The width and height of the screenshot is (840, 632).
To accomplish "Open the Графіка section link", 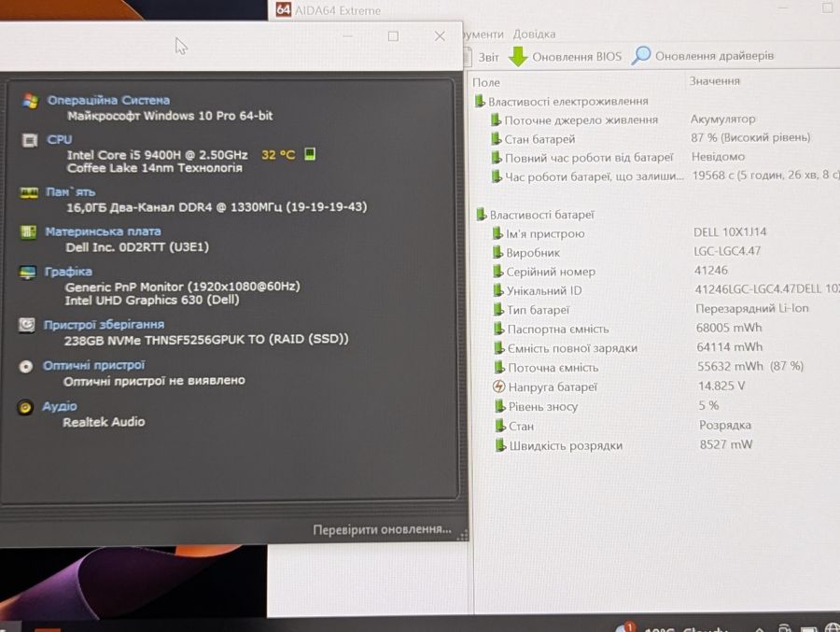I will pyautogui.click(x=68, y=272).
